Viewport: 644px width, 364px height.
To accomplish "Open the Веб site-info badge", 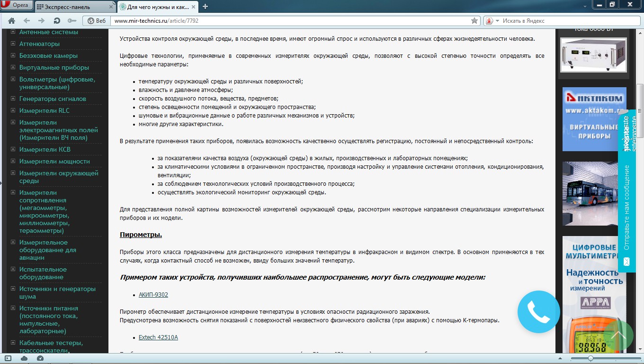I will pos(97,21).
